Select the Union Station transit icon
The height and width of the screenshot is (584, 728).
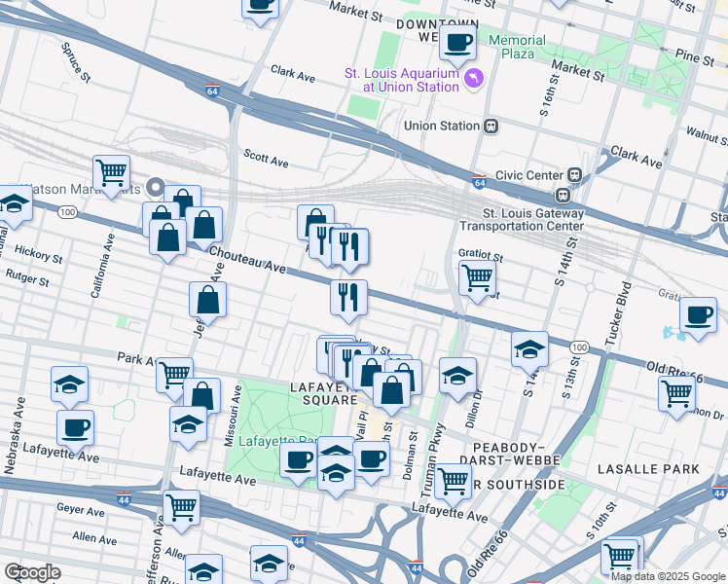[x=491, y=127]
